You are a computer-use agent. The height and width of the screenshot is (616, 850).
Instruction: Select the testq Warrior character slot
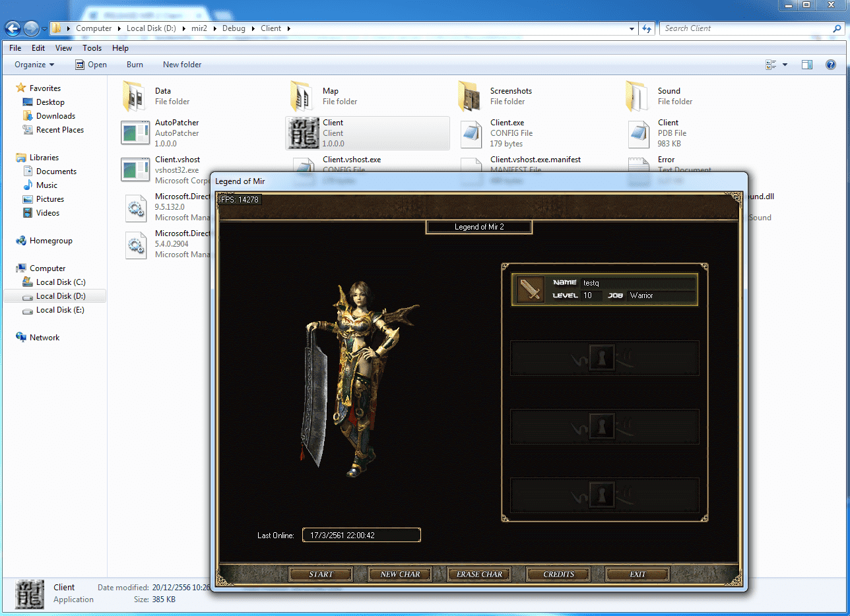pos(605,289)
